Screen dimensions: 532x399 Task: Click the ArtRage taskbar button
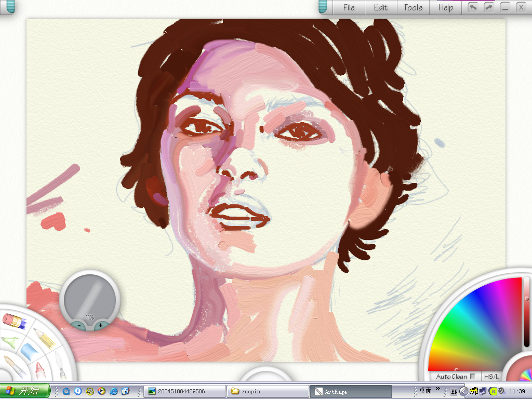tap(351, 391)
